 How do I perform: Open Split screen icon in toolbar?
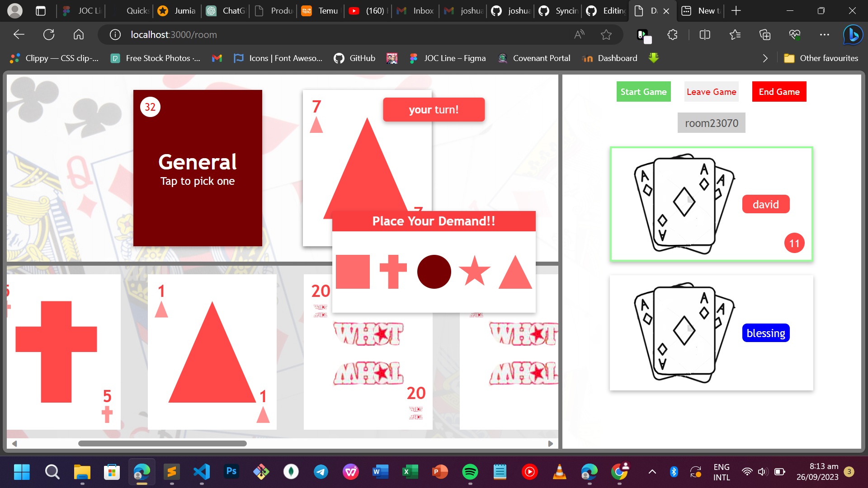(x=704, y=35)
